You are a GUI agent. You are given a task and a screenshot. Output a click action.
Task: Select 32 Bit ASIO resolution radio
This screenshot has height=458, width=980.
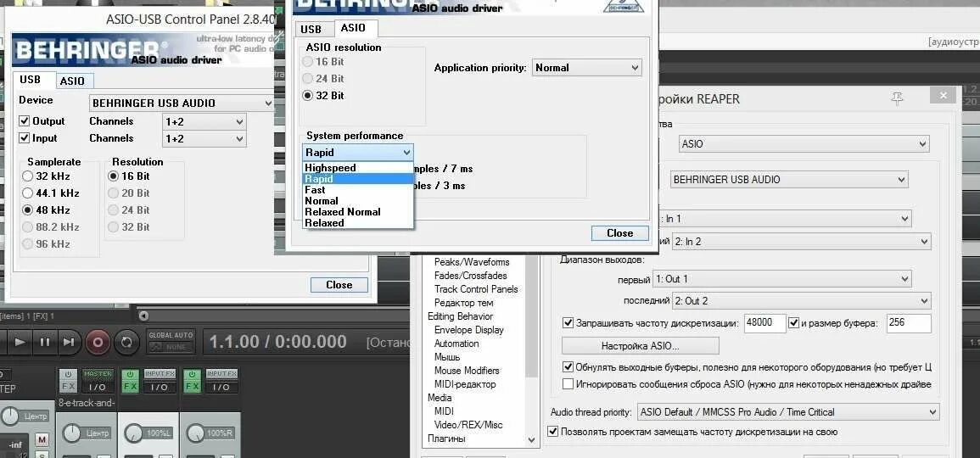click(307, 96)
